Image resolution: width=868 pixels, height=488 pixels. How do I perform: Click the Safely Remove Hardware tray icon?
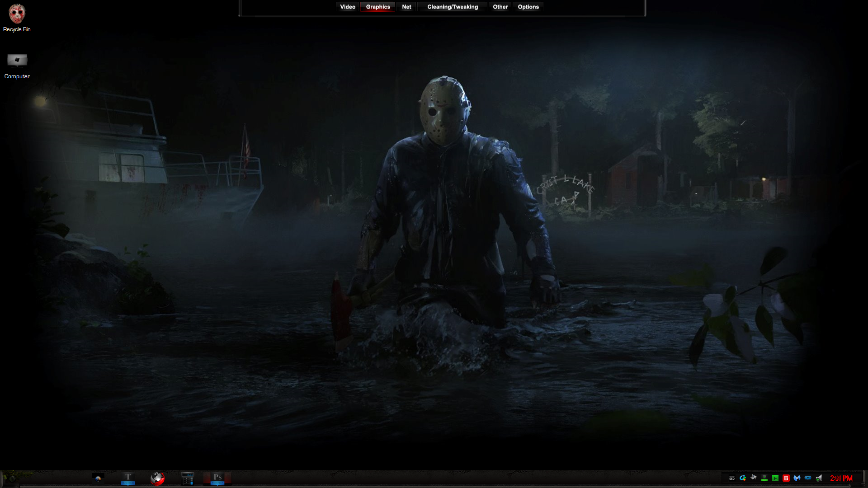tap(754, 478)
